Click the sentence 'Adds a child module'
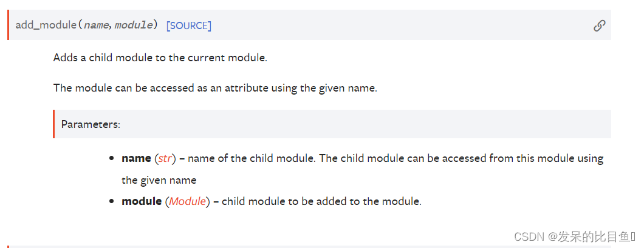 pyautogui.click(x=160, y=58)
